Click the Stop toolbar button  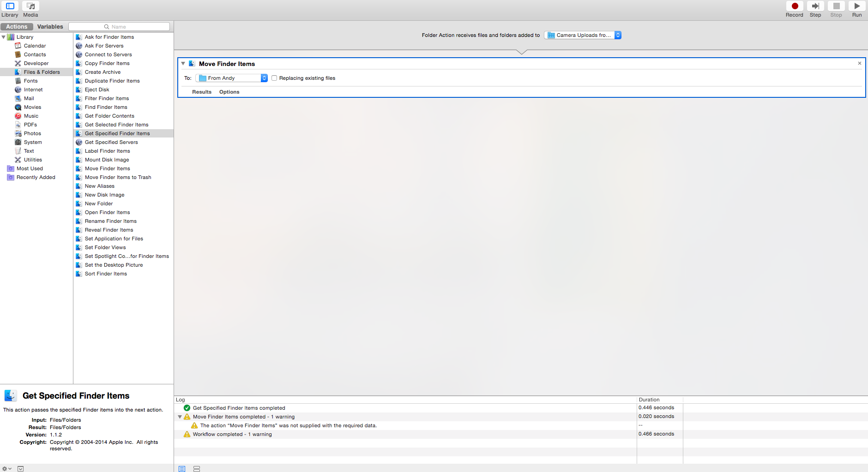pos(836,6)
